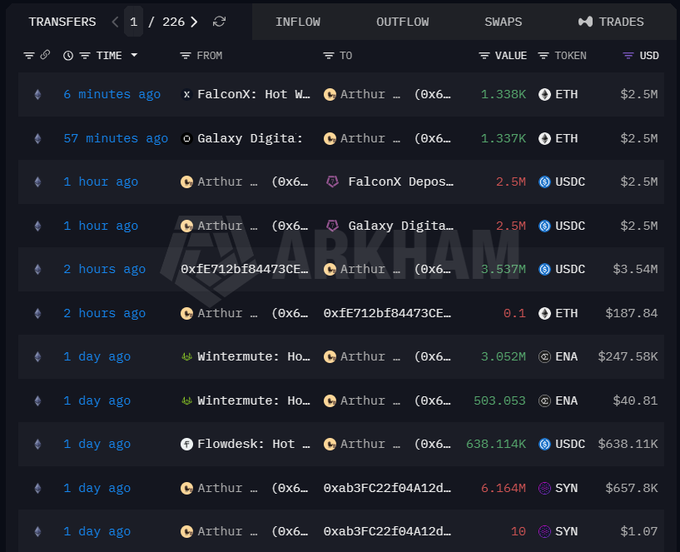This screenshot has height=552, width=680.
Task: Open the TRADES tab
Action: (x=611, y=22)
